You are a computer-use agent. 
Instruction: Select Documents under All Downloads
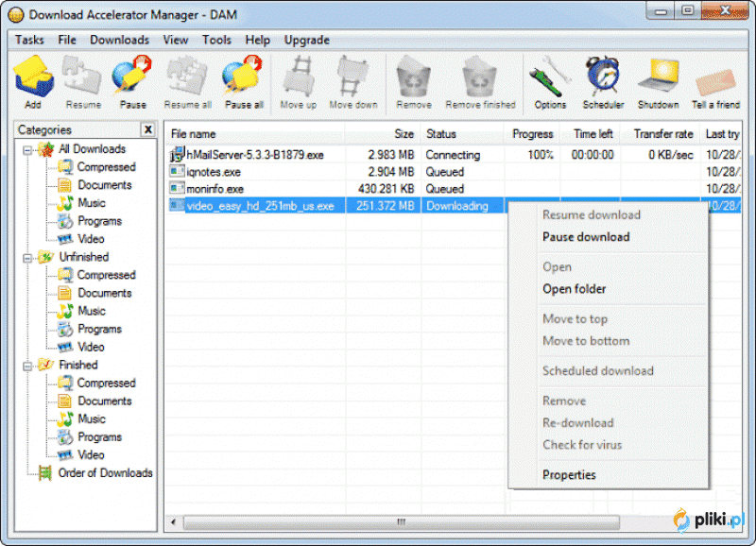tap(95, 185)
